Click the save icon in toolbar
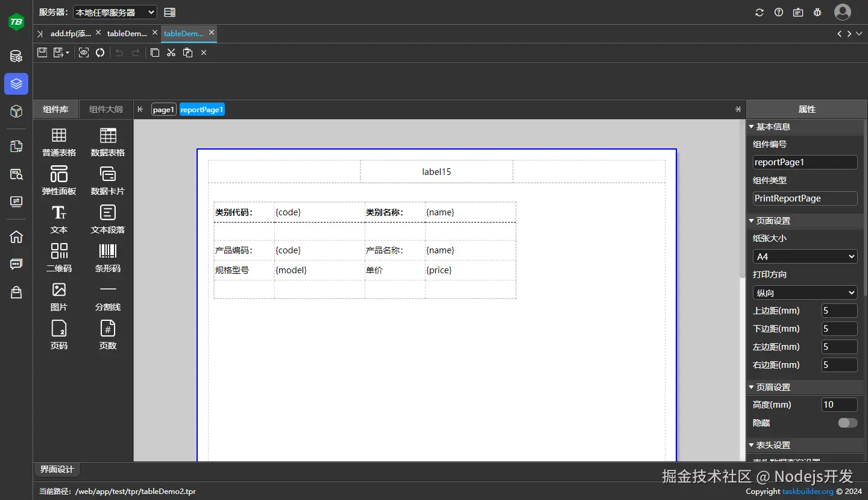868x500 pixels. (42, 52)
